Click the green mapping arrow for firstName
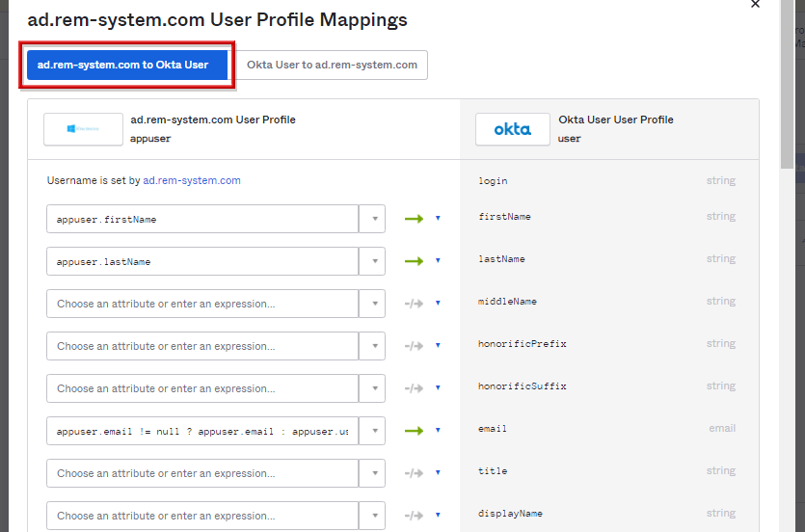The image size is (805, 532). [414, 219]
